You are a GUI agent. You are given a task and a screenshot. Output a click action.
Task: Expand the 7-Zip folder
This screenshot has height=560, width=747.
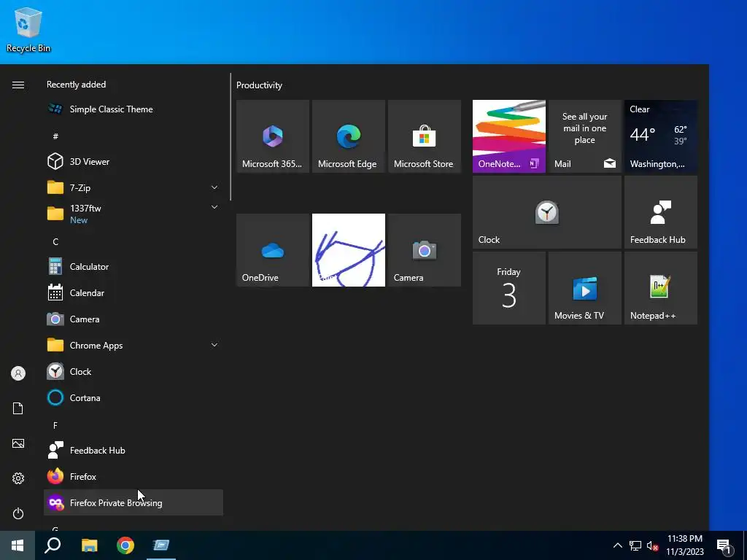coord(133,187)
